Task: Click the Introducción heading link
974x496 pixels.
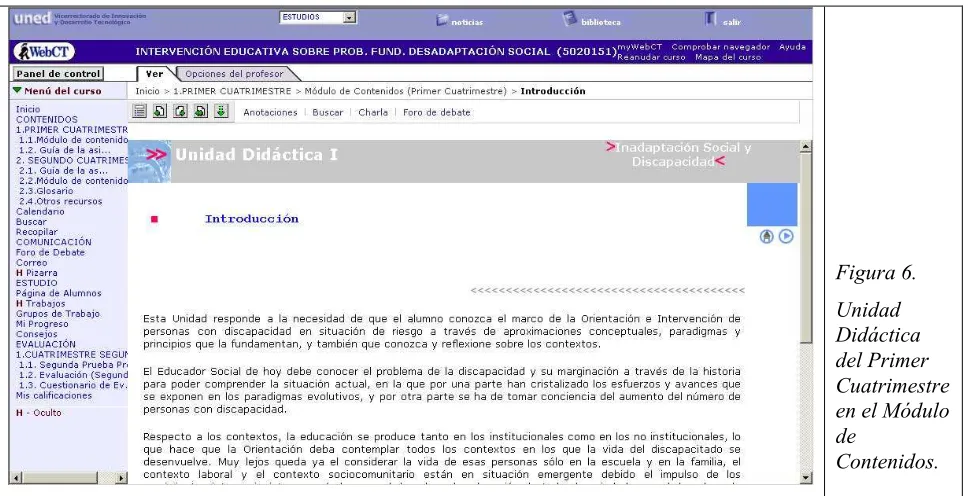Action: [252, 219]
